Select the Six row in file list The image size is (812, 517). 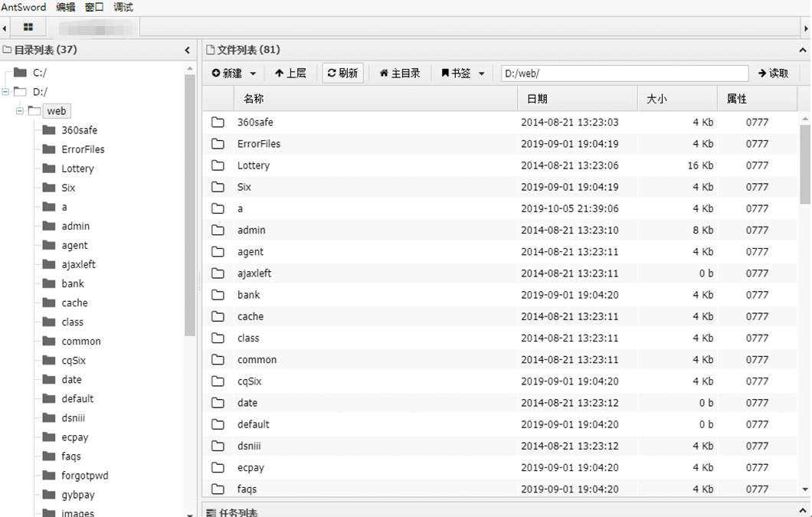coord(499,187)
